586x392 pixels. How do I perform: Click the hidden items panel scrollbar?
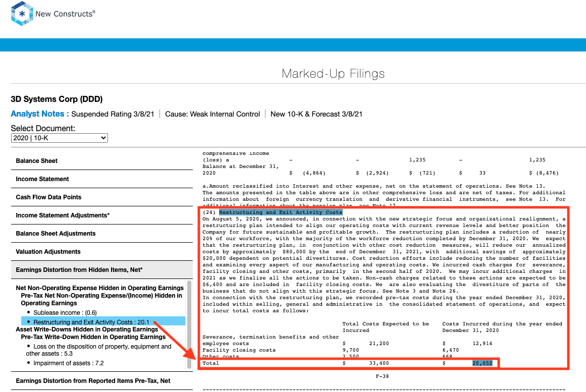click(x=189, y=324)
